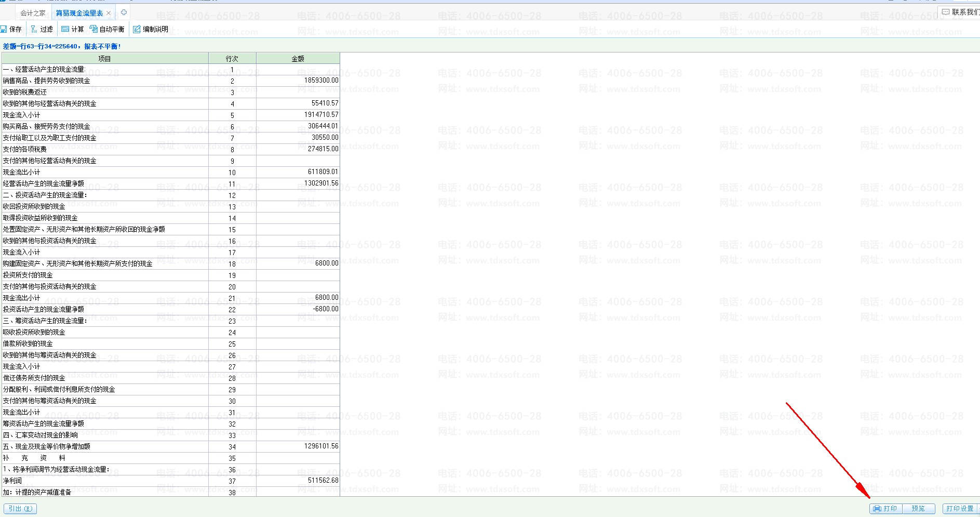Open 打印设置 (Print Settings)
Image resolution: width=980 pixels, height=517 pixels.
(x=959, y=509)
